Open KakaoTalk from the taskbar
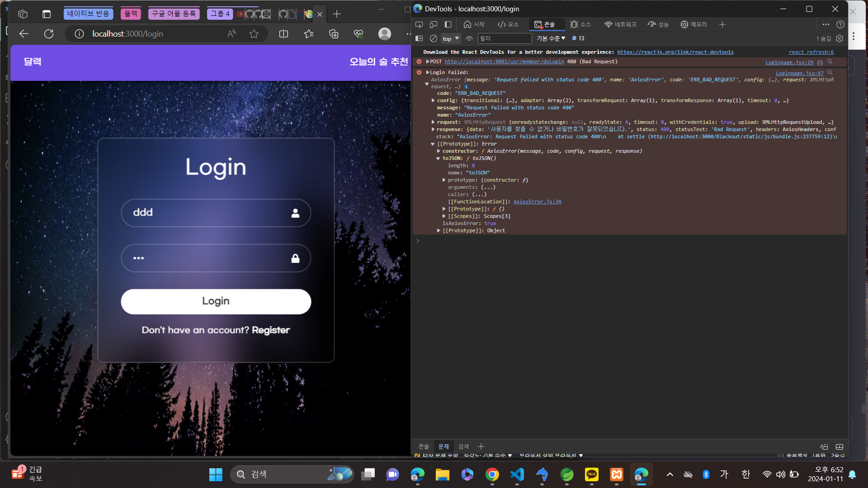Screen dimensions: 868x488 click(592, 474)
